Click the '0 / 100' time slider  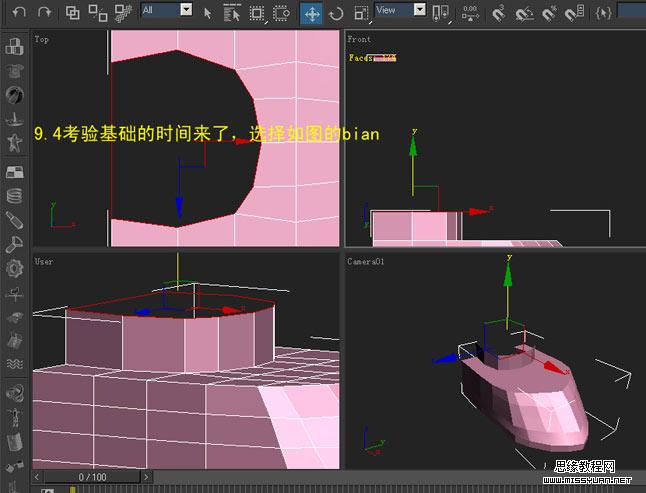pos(92,477)
